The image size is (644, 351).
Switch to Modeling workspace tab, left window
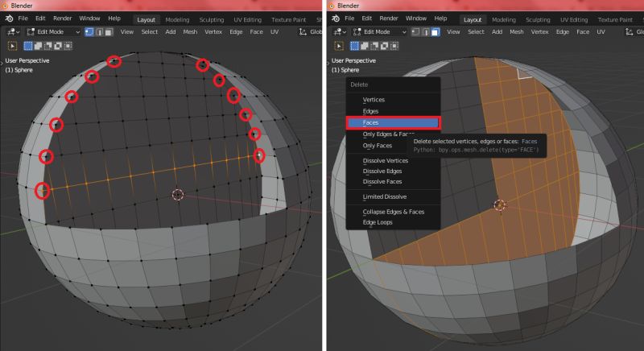(177, 19)
